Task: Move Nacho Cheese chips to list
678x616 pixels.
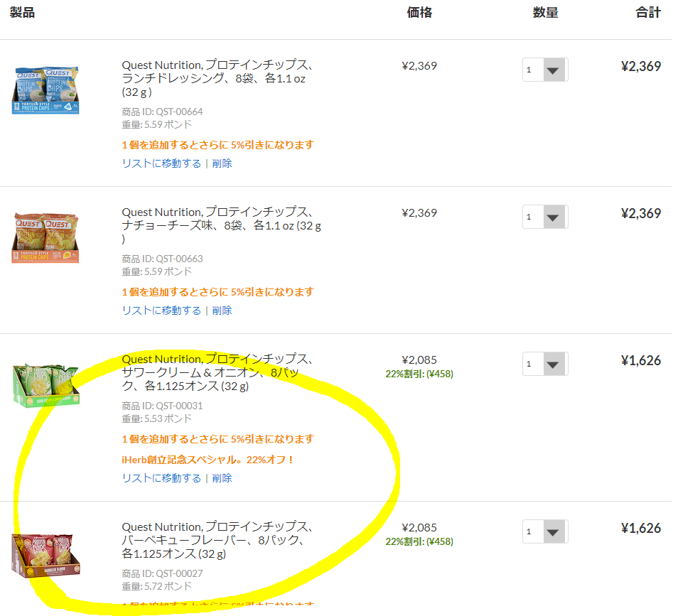Action: 161,310
